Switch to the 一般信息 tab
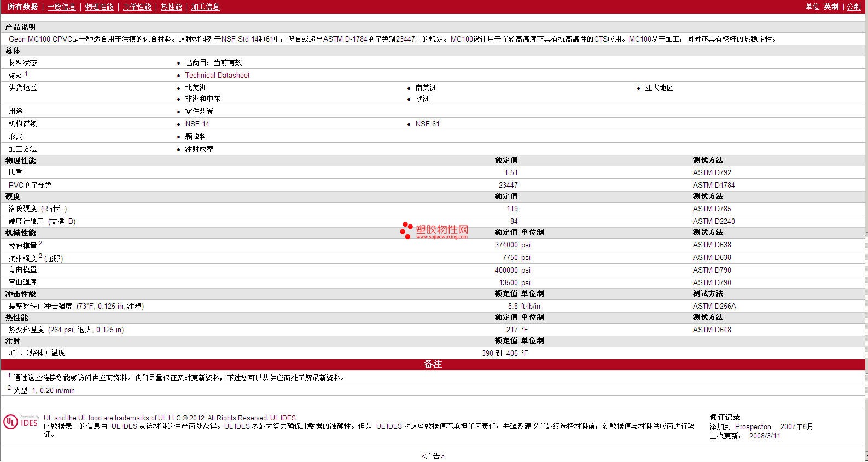 point(62,7)
